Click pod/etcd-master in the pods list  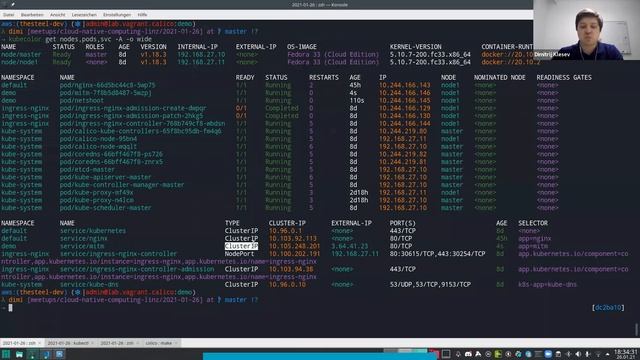point(87,169)
